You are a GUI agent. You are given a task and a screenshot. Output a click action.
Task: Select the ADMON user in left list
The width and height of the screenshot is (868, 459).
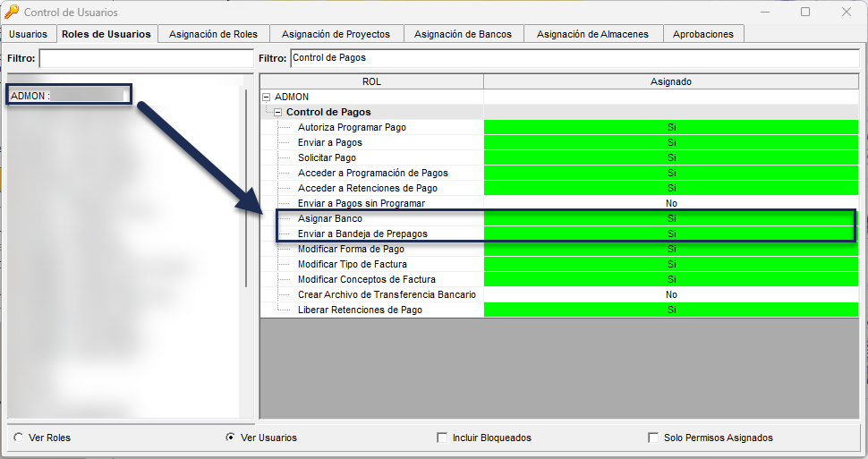[x=68, y=95]
